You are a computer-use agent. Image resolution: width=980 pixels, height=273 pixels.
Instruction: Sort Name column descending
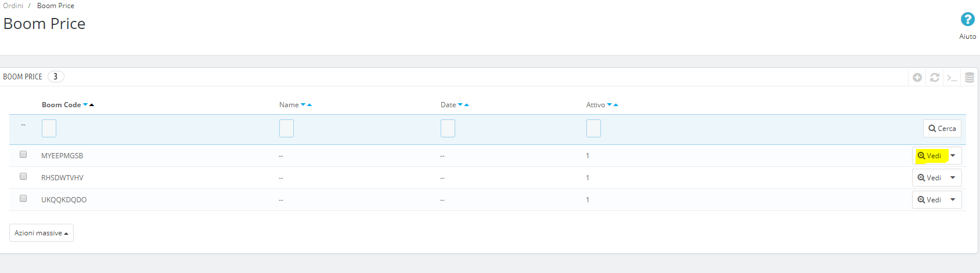303,105
